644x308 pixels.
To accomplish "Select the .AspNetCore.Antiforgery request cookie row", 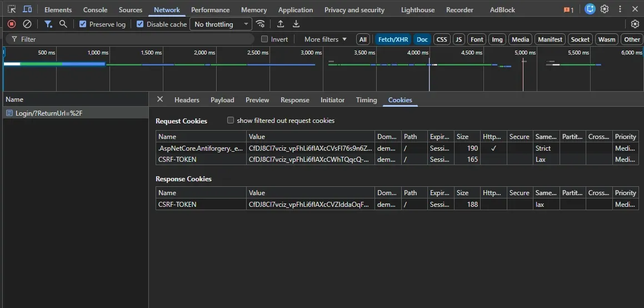I will click(x=397, y=148).
